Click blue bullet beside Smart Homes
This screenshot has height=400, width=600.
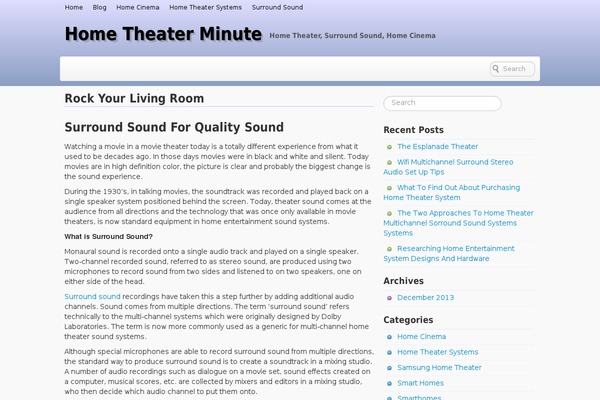click(389, 384)
